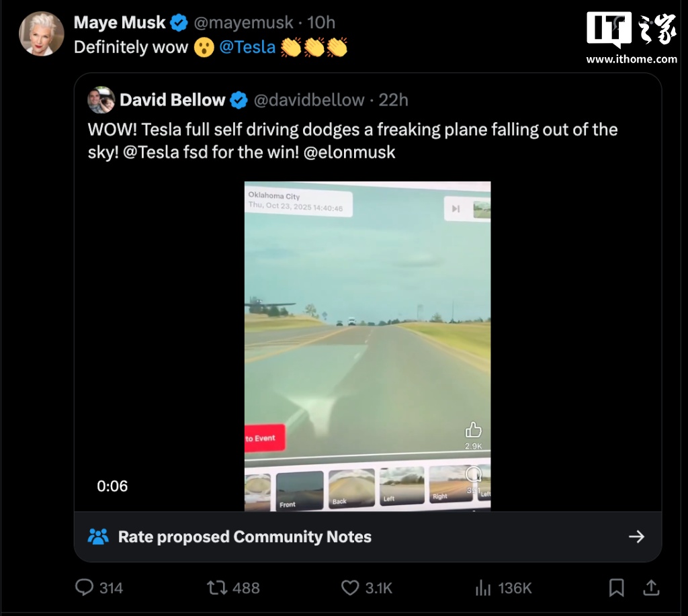Select the Front camera view thumbnail
688x616 pixels.
click(x=300, y=489)
